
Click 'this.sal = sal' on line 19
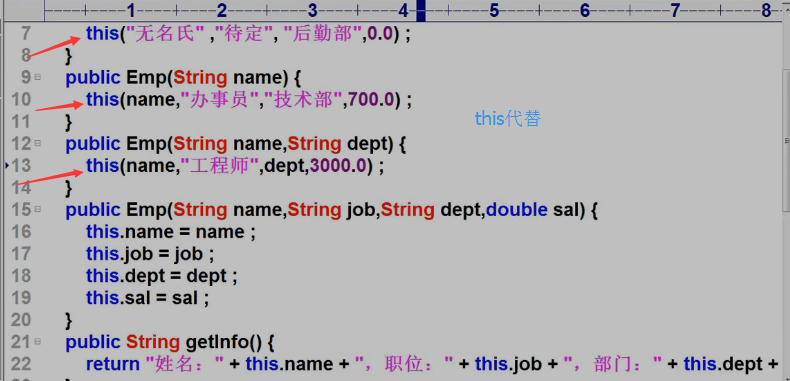click(142, 298)
